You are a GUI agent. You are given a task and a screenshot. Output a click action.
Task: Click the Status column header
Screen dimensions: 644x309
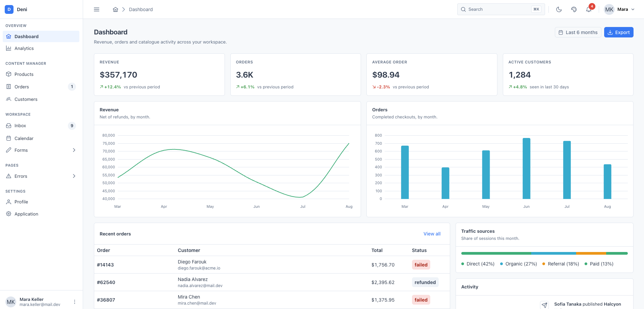point(419,250)
